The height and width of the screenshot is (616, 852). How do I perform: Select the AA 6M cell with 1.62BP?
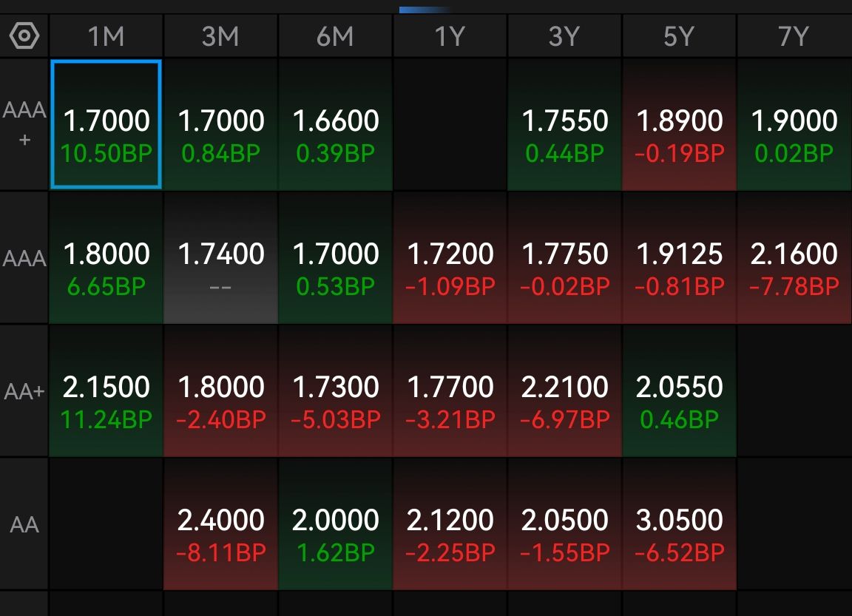coord(335,524)
